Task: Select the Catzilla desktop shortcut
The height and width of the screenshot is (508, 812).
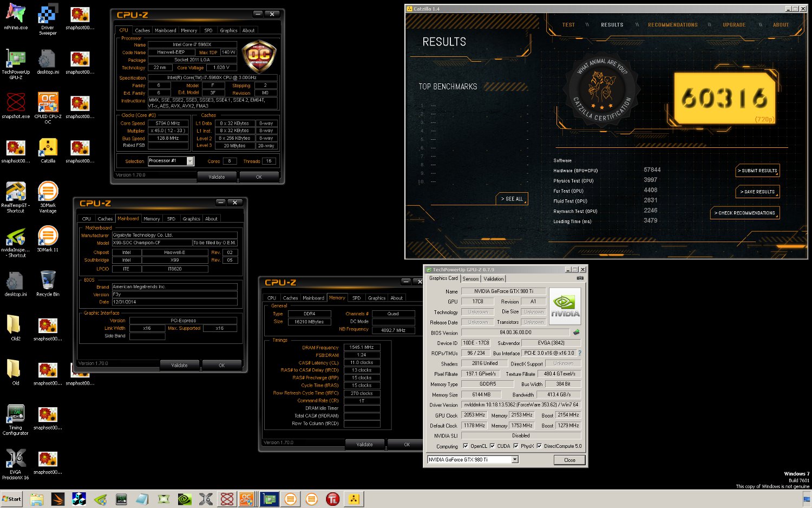Action: (48, 151)
